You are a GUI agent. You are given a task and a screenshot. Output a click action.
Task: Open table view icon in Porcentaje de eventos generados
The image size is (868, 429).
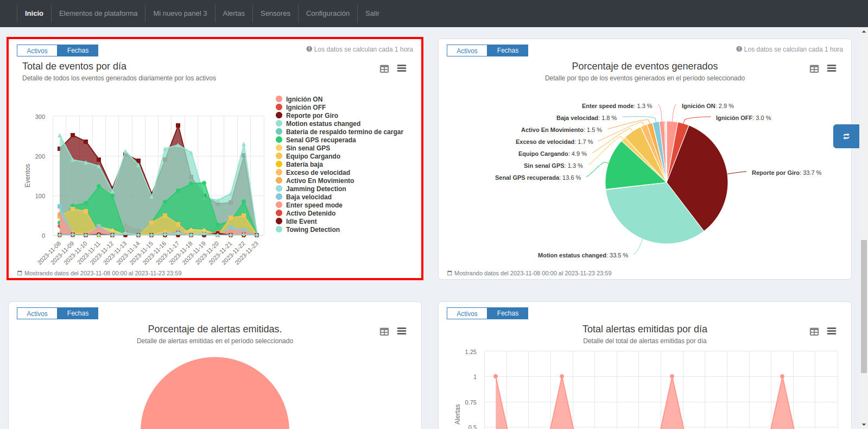point(814,69)
